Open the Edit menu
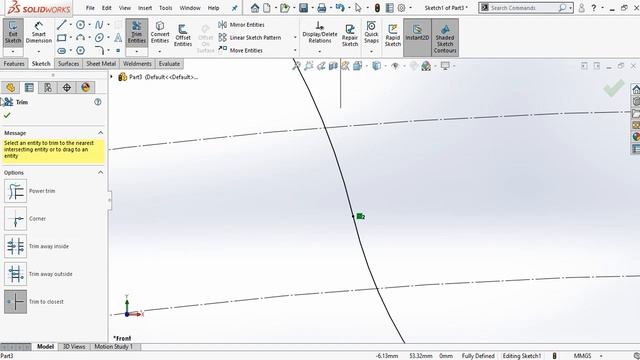This screenshot has height=360, width=640. tap(107, 8)
